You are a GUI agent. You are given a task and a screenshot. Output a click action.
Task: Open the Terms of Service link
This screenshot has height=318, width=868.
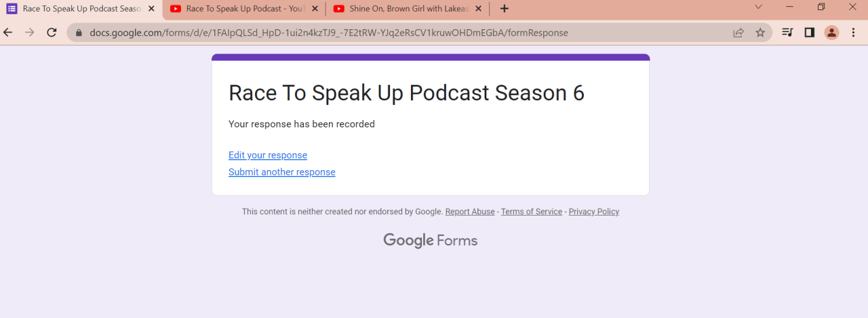coord(532,212)
